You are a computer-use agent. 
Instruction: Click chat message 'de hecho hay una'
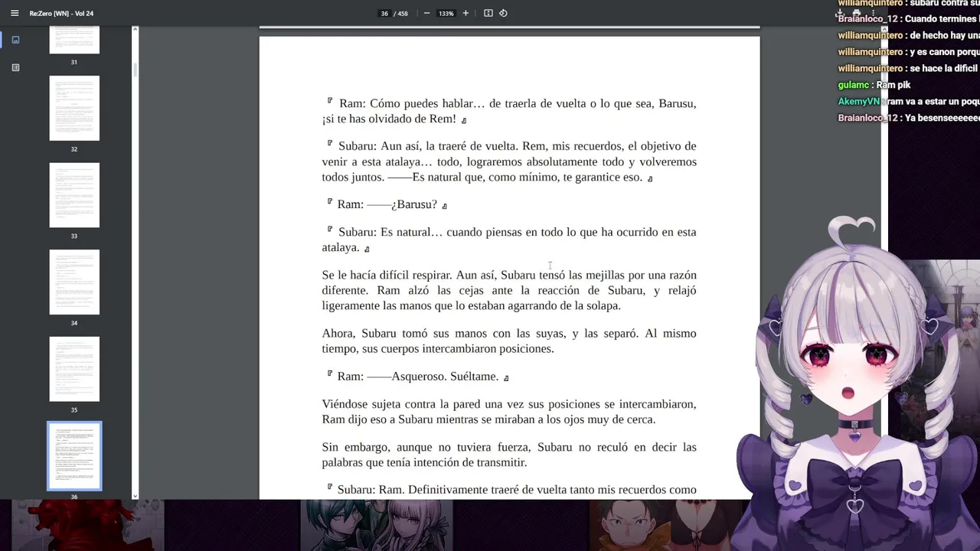tap(946, 35)
